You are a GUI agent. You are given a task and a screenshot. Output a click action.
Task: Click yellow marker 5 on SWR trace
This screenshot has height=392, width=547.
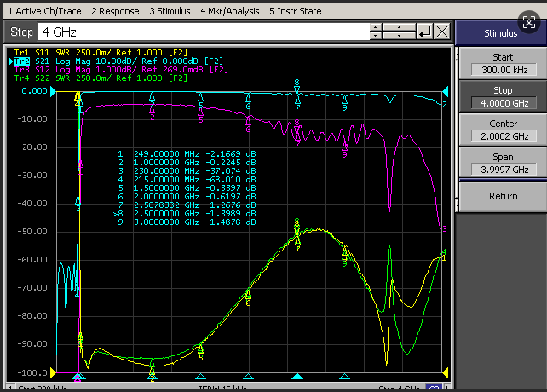coord(200,352)
